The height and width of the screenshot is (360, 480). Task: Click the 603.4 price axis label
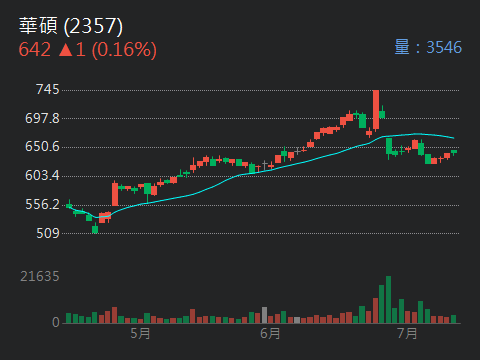pyautogui.click(x=42, y=175)
